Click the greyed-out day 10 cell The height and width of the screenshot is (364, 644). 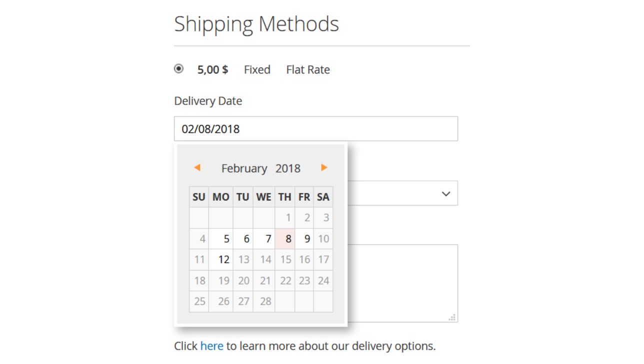pos(323,239)
